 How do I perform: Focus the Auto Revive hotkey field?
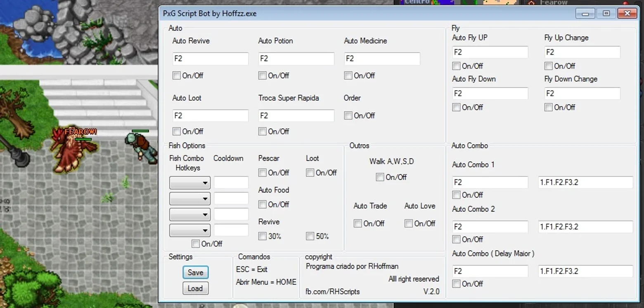[x=211, y=59]
